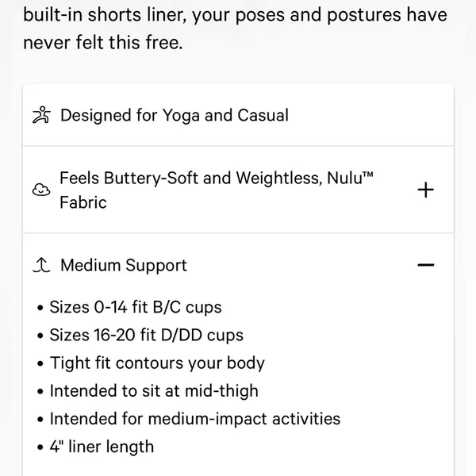
Task: Click the never felt this free sentence
Action: tap(103, 42)
